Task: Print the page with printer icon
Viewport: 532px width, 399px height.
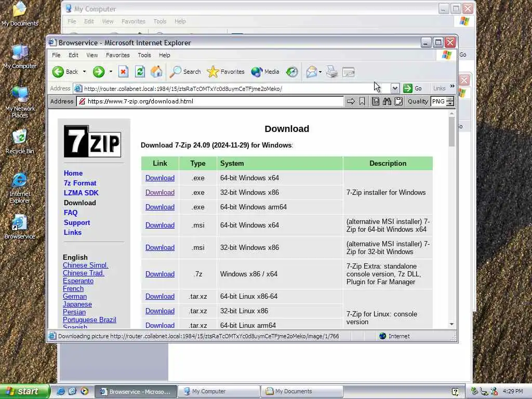Action: click(x=332, y=72)
